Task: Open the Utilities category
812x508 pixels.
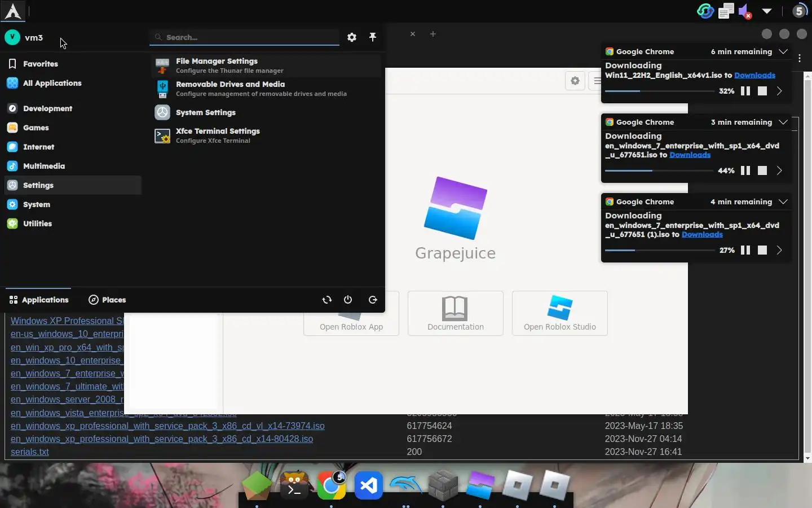Action: click(73, 224)
